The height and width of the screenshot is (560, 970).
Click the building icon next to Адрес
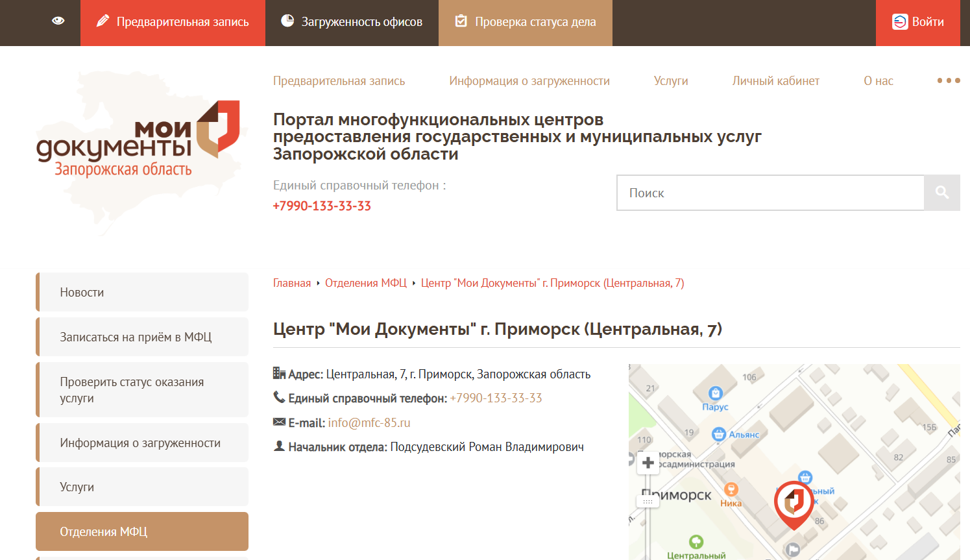point(278,373)
